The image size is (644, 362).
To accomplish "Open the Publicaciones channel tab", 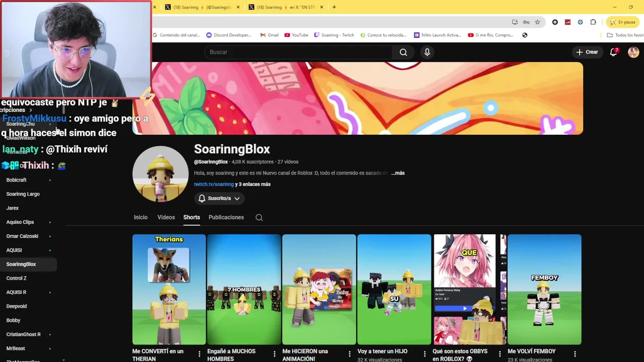I will 226,217.
